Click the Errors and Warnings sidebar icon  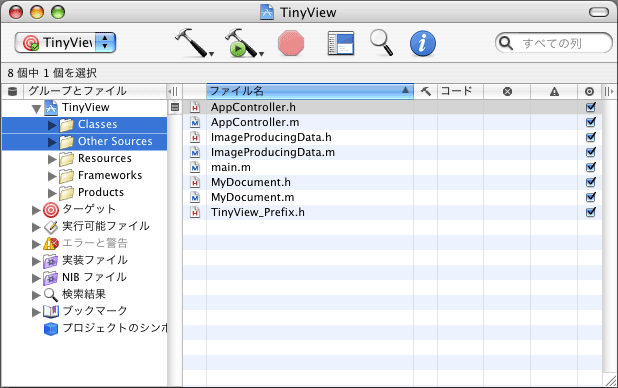click(51, 243)
